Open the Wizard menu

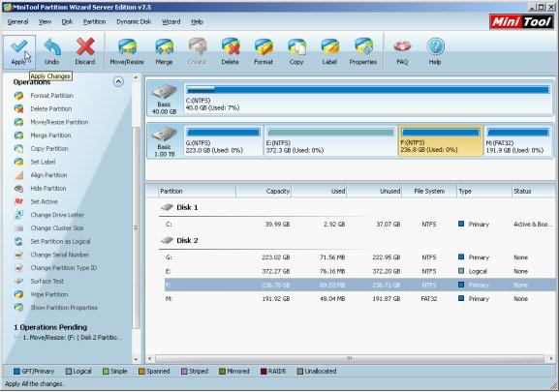171,21
